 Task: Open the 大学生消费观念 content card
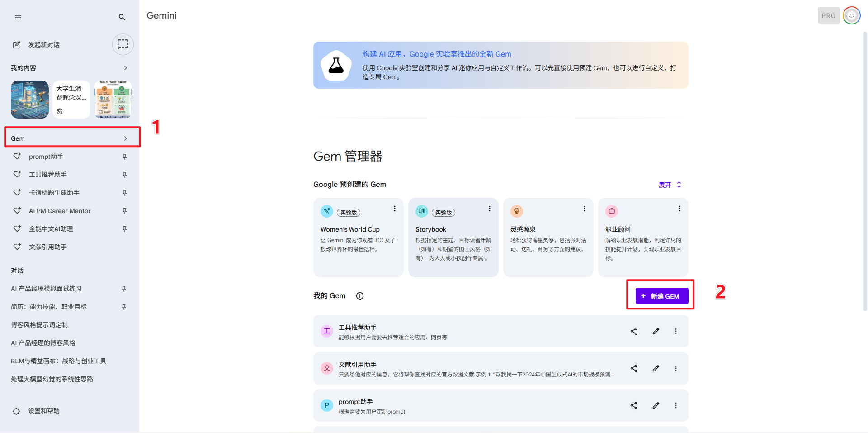71,100
